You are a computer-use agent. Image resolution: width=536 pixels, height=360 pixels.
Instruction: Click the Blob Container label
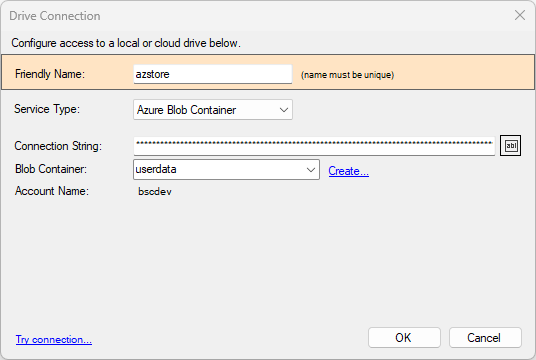click(51, 169)
